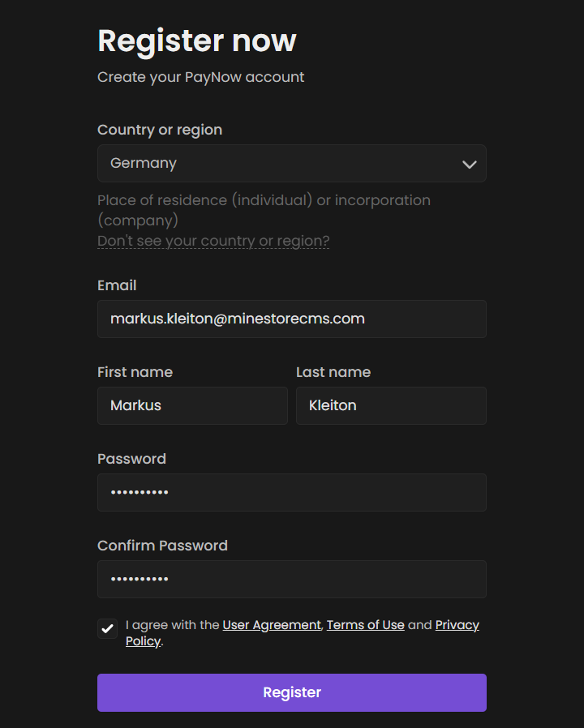The height and width of the screenshot is (728, 584).
Task: Select the Email input field
Action: [292, 319]
